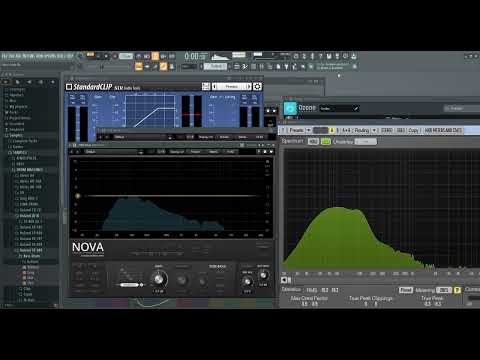480x360 pixels.
Task: Open the Presets dropdown arrow
Action: click(309, 130)
